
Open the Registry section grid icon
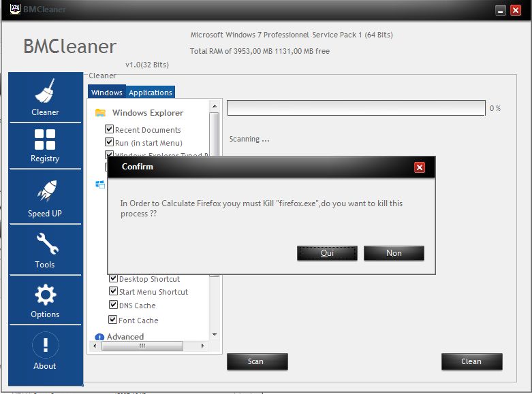(45, 139)
